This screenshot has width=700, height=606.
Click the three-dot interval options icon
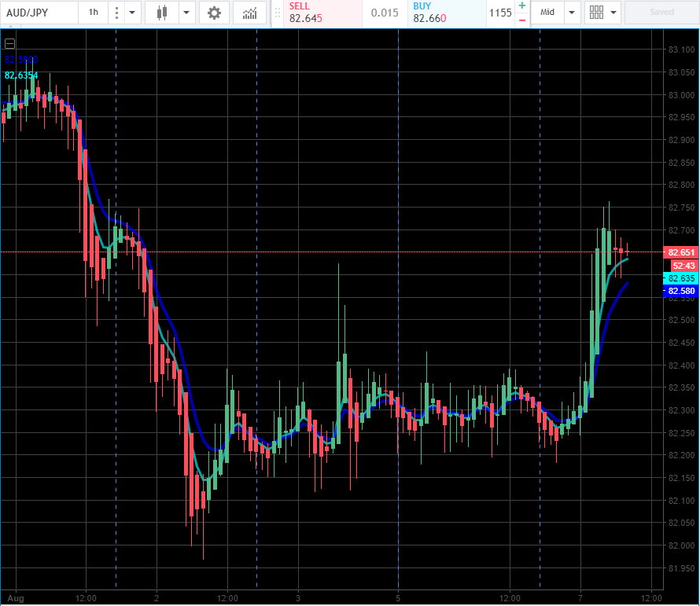pyautogui.click(x=116, y=13)
